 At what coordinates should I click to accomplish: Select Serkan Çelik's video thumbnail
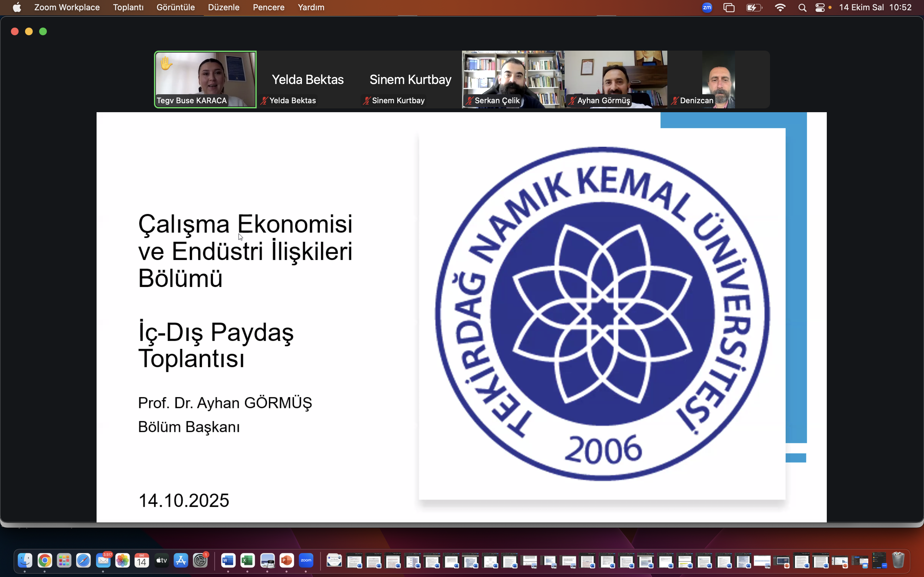pyautogui.click(x=513, y=79)
